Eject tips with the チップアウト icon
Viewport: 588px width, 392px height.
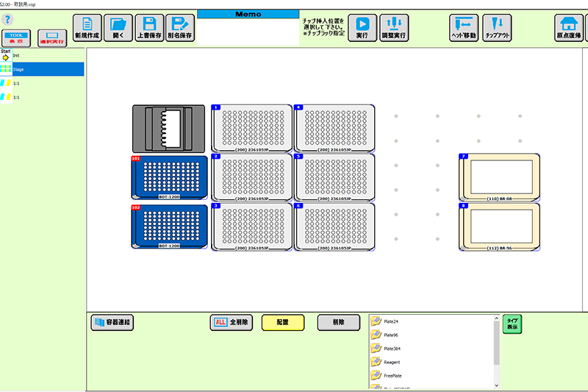coord(497,28)
